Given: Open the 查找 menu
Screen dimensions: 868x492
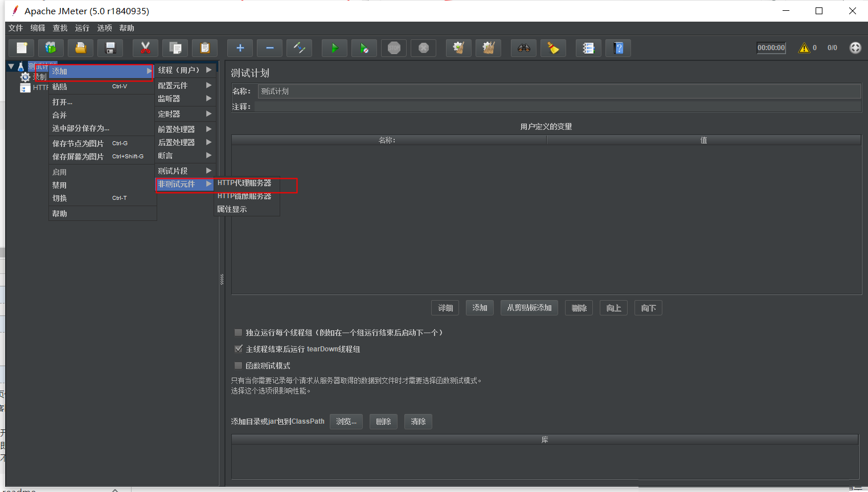Looking at the screenshot, I should pos(60,28).
